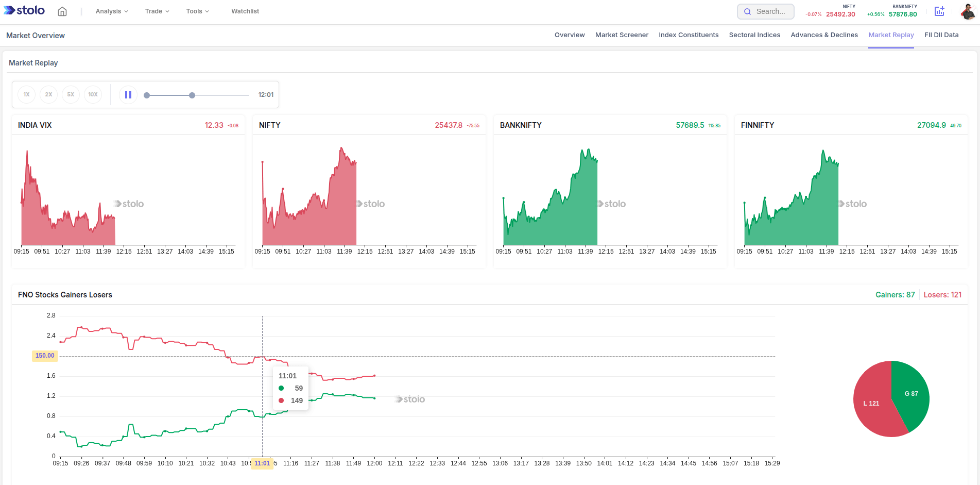Switch to the Market Screener tab
The height and width of the screenshot is (485, 980).
[622, 35]
